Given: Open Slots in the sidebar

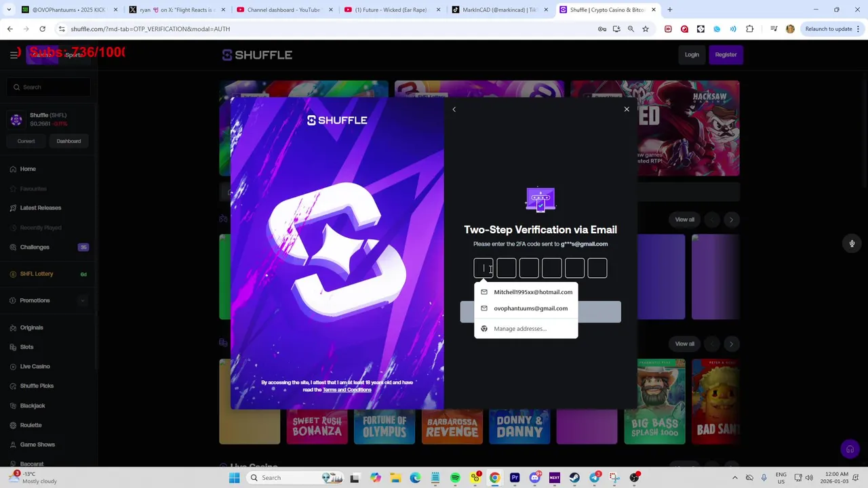Looking at the screenshot, I should pyautogui.click(x=26, y=347).
